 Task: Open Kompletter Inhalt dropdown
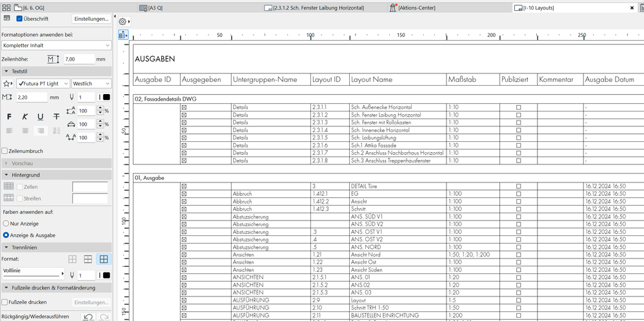click(x=56, y=46)
